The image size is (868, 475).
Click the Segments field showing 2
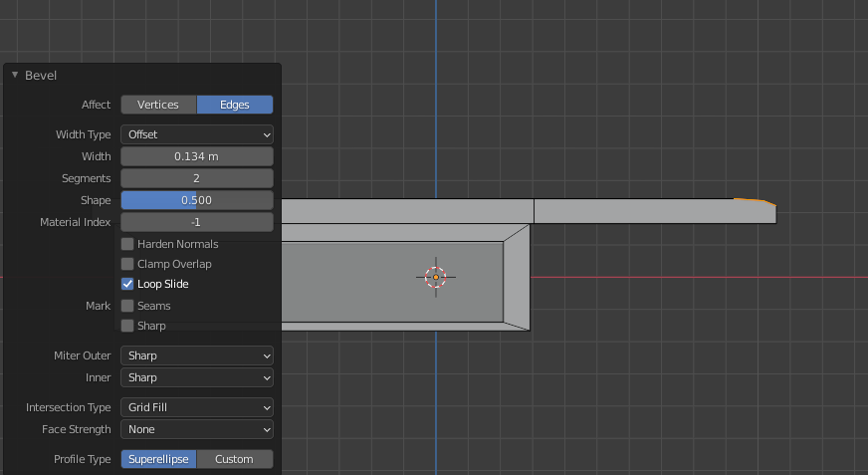pos(197,178)
